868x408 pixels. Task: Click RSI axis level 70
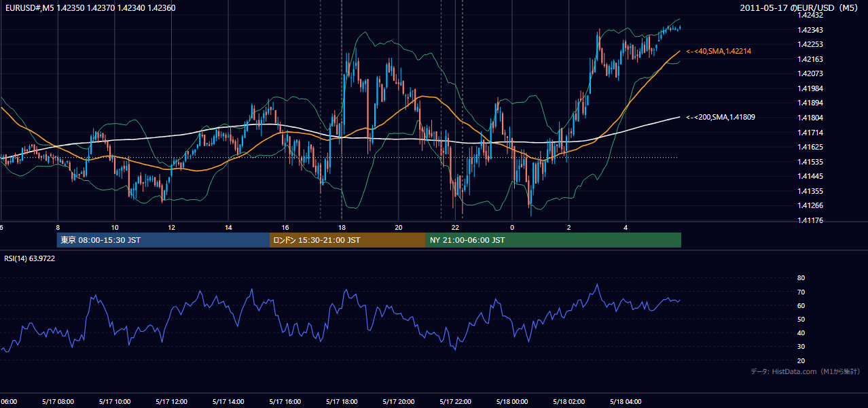(x=801, y=292)
